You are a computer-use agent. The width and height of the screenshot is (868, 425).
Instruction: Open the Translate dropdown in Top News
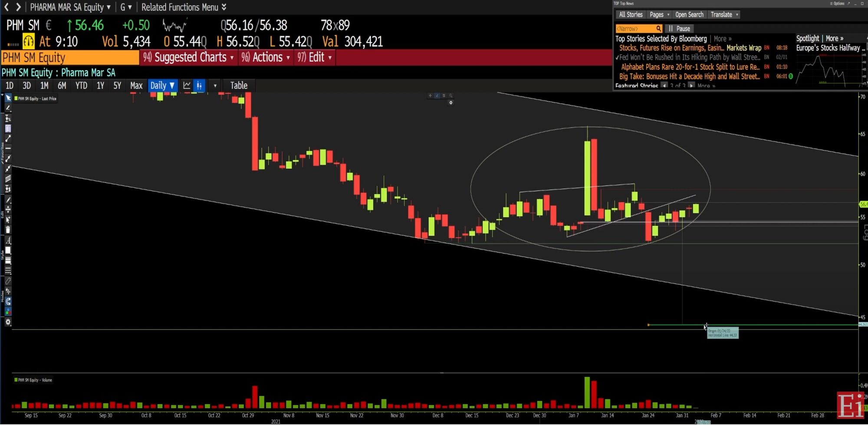tap(724, 15)
